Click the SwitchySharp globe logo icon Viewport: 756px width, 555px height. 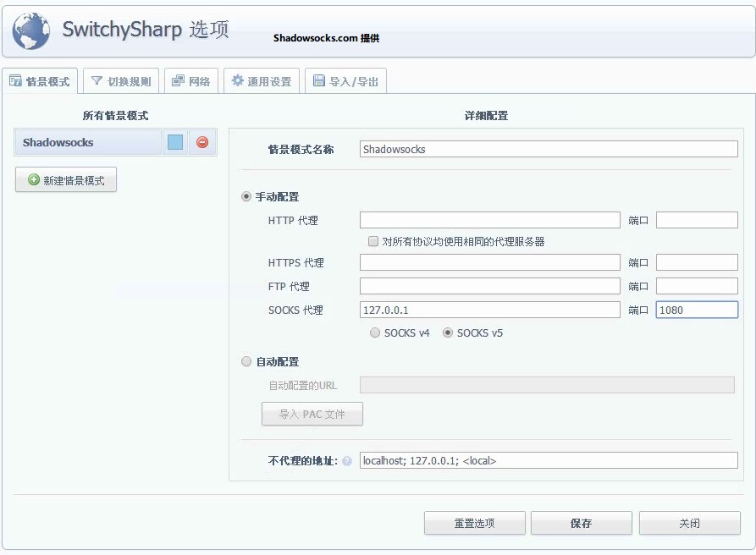pos(31,31)
